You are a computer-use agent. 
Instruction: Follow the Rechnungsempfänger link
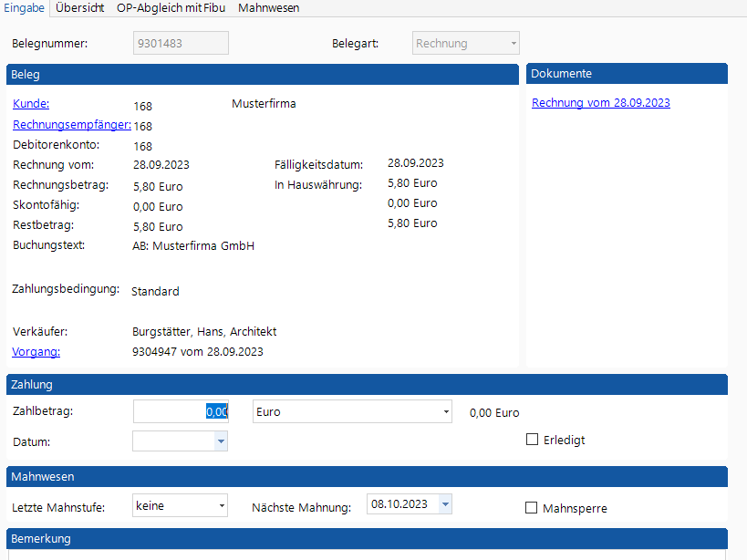[72, 125]
